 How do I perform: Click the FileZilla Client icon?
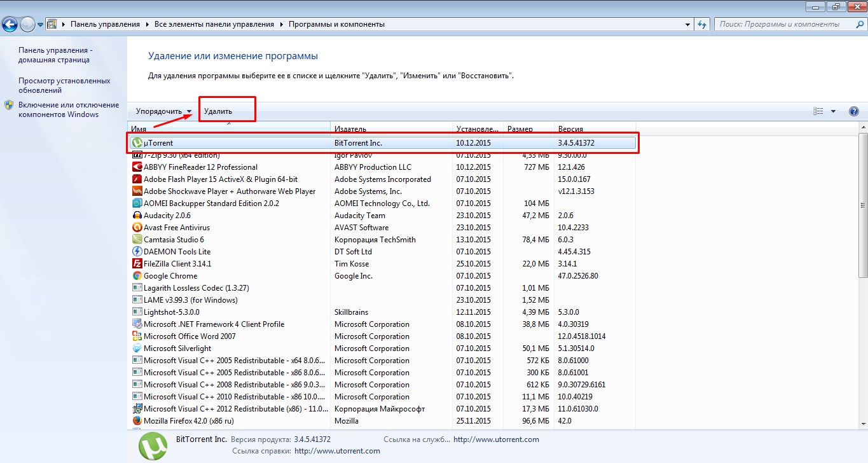pyautogui.click(x=137, y=264)
